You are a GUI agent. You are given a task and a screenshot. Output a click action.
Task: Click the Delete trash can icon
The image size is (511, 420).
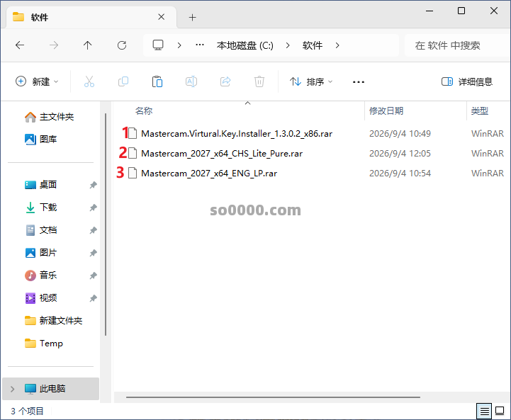259,81
